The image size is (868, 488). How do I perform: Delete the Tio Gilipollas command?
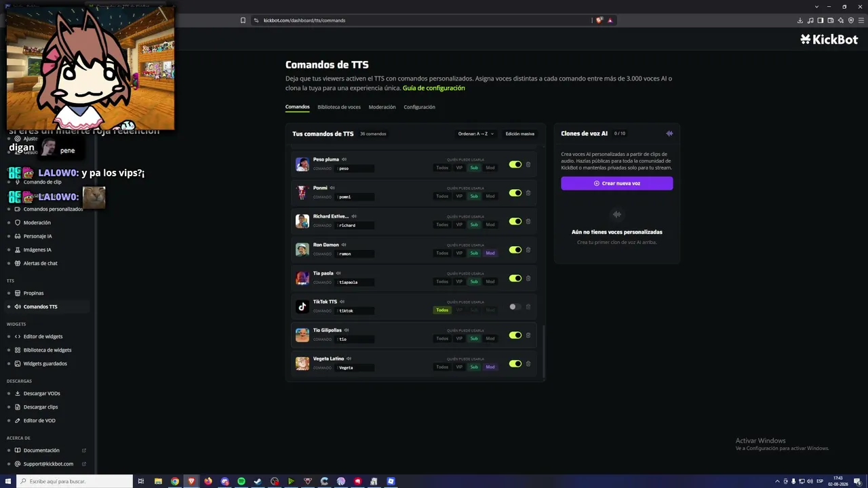click(x=528, y=335)
